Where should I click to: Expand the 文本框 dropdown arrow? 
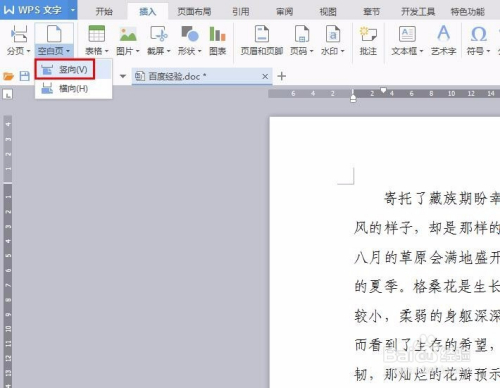click(x=421, y=51)
